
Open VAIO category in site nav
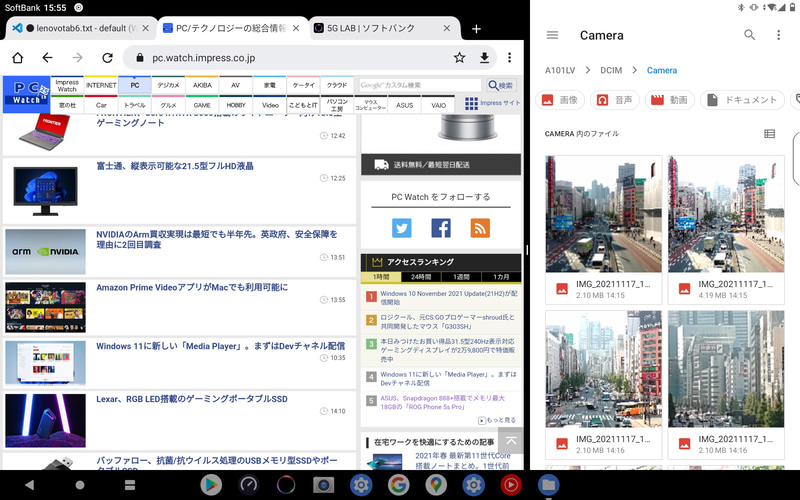tap(438, 105)
